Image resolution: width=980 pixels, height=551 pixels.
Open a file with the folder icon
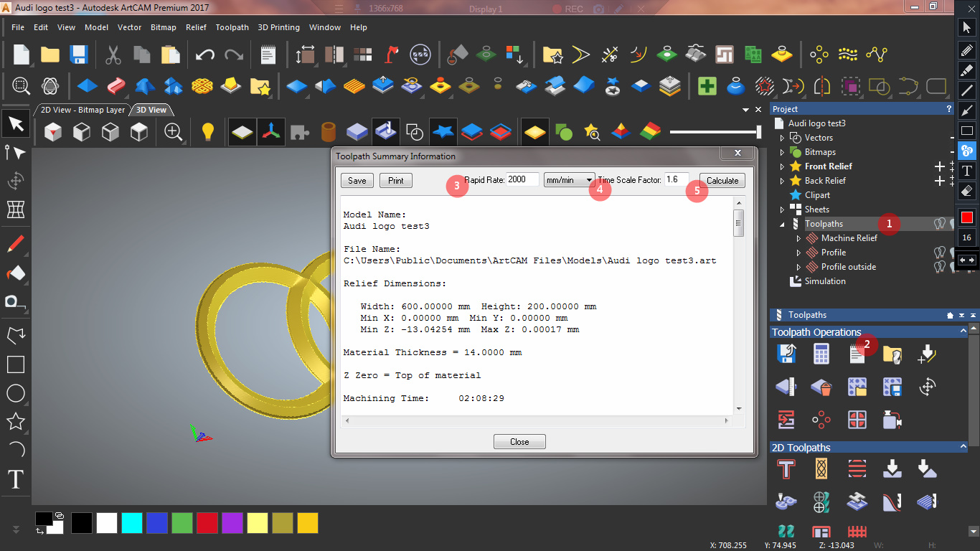pyautogui.click(x=50, y=55)
